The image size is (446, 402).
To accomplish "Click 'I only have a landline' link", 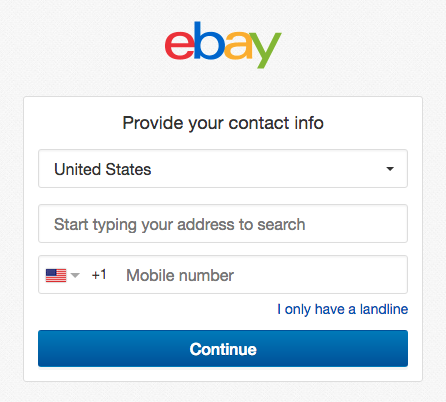I will (x=343, y=309).
